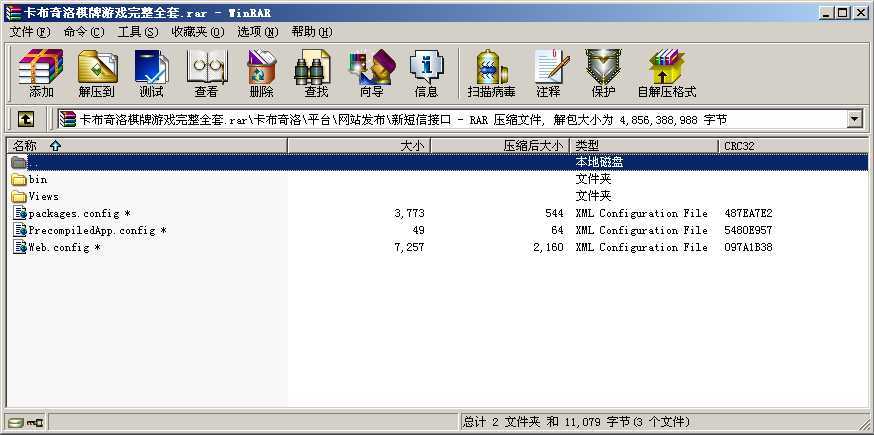Open the View (查看) tool
The image size is (874, 435).
pos(206,72)
